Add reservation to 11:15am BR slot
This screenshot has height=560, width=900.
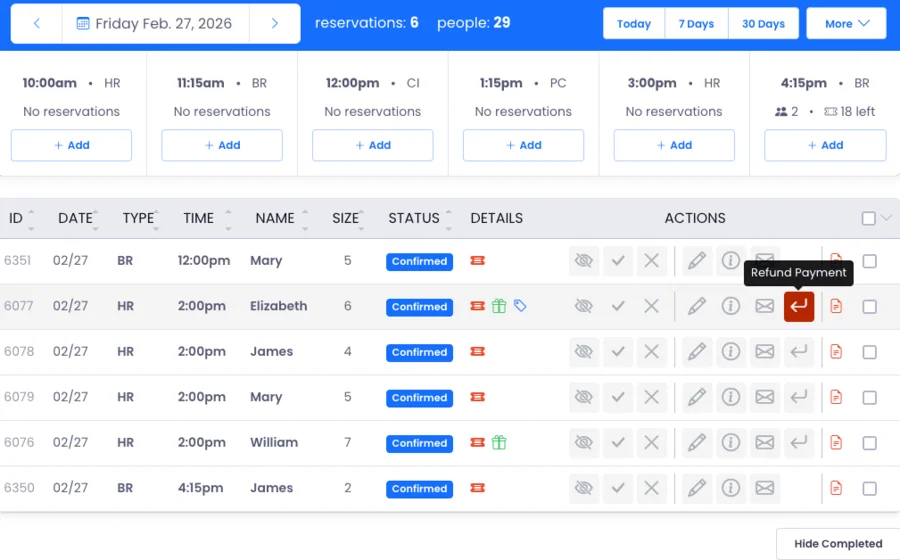(x=222, y=145)
